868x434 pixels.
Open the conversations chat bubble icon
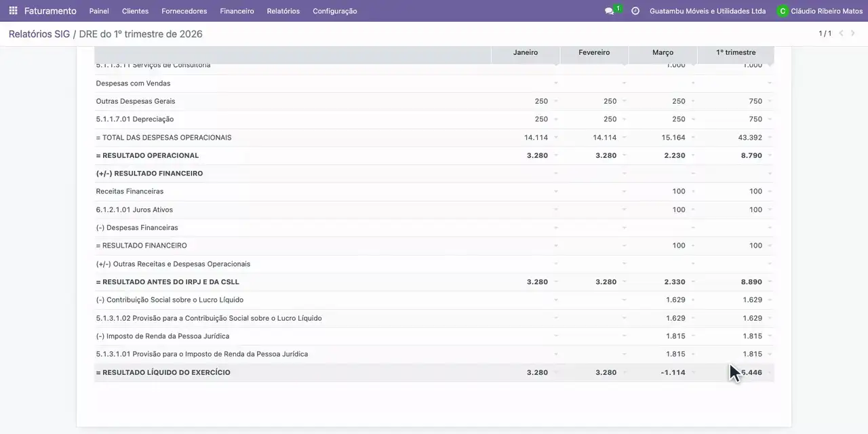[609, 12]
